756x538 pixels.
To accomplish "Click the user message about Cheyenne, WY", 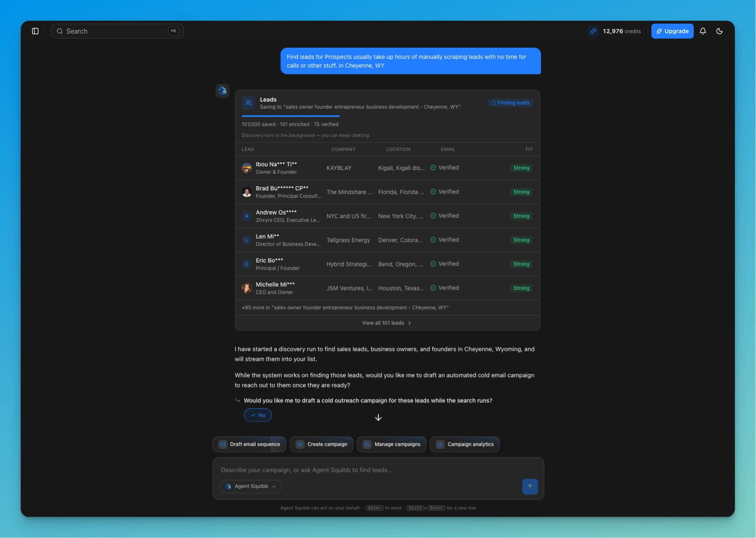I will tap(411, 61).
